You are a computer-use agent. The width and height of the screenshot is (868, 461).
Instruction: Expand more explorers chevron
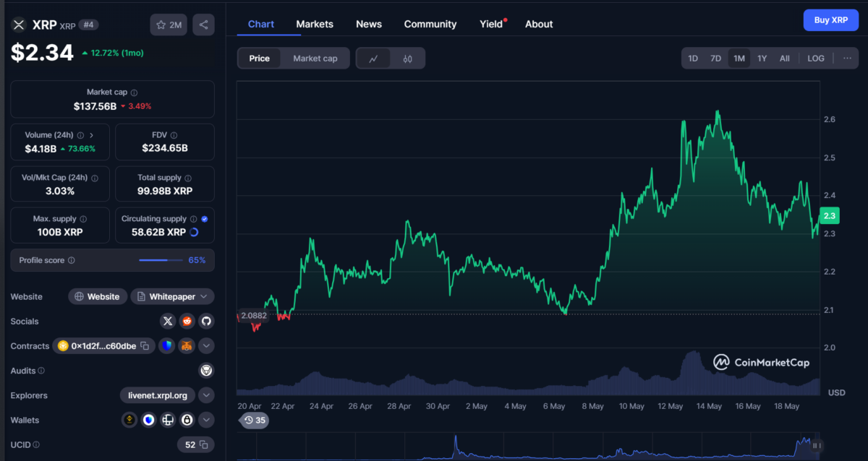[206, 395]
